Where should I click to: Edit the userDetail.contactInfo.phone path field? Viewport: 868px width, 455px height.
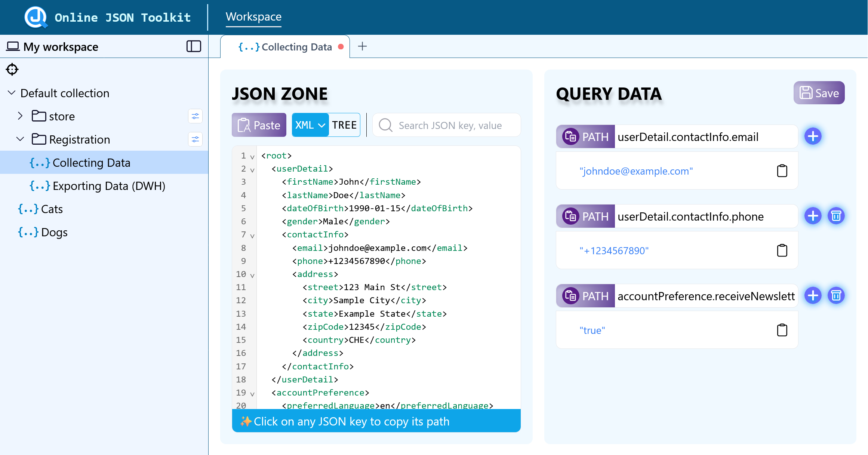click(x=707, y=216)
